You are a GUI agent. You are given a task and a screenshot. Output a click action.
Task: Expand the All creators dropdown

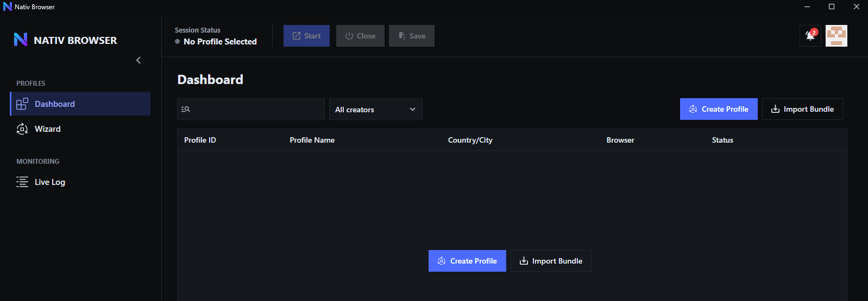click(x=376, y=109)
